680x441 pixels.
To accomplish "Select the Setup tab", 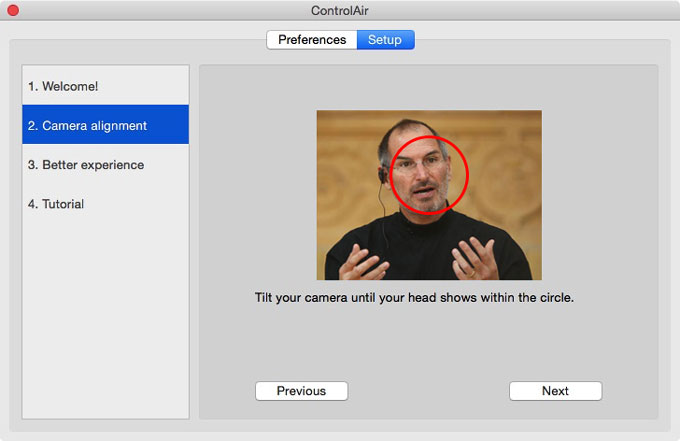I will [x=385, y=40].
